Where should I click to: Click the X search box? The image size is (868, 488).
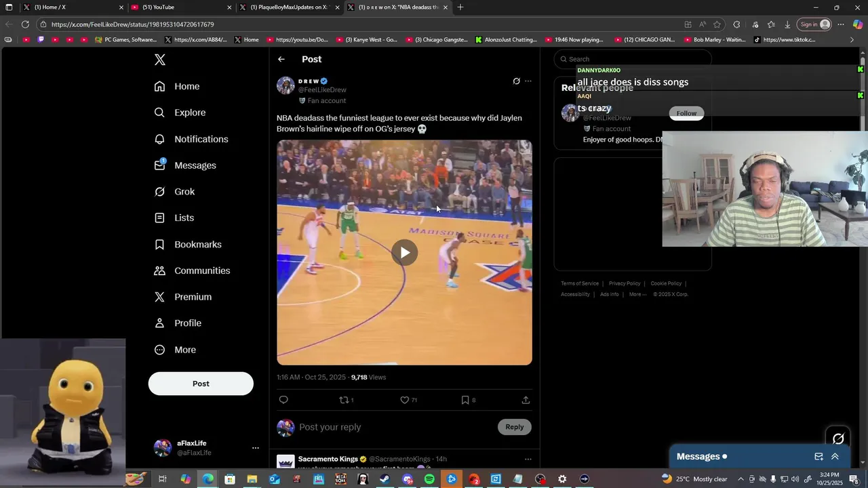633,59
